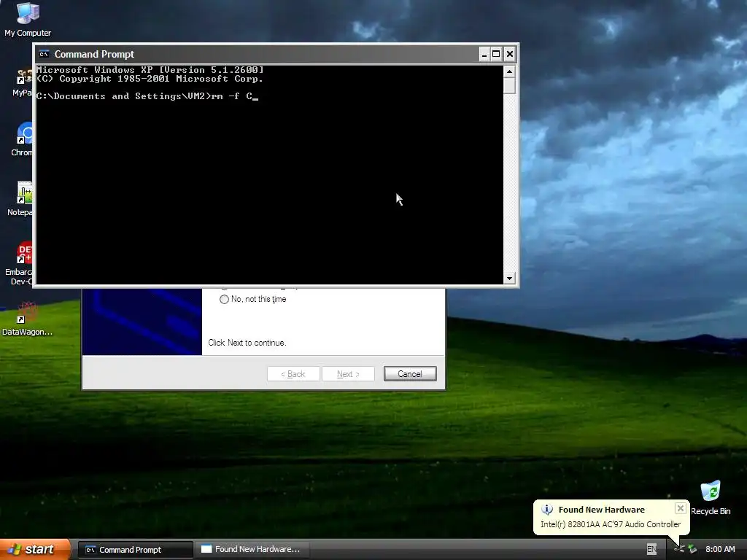Close the Found New Hardware balloon

[681, 508]
